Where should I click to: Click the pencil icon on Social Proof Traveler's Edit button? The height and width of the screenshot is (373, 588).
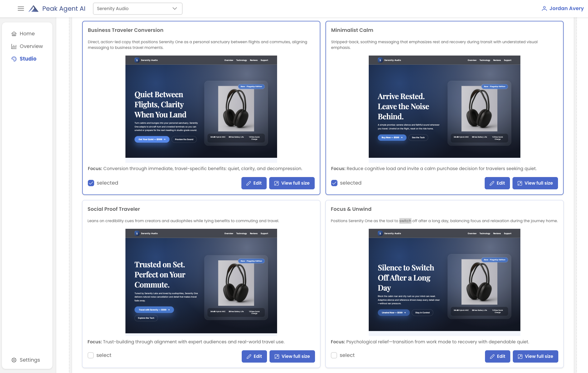(249, 356)
